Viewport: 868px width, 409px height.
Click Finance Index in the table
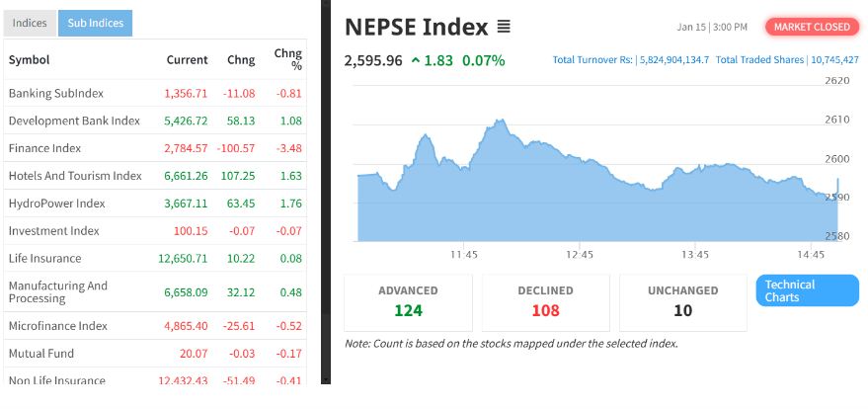[44, 148]
